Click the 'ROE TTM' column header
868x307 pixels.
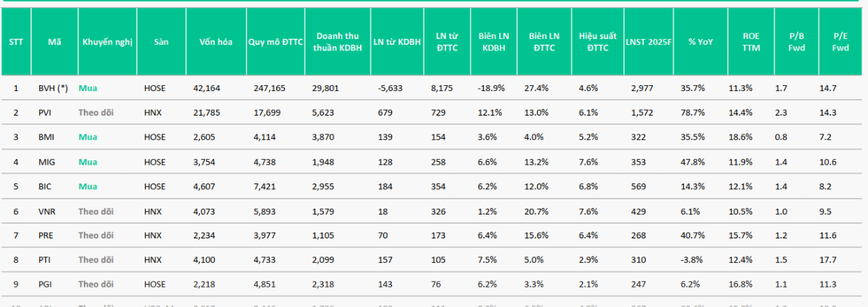751,42
